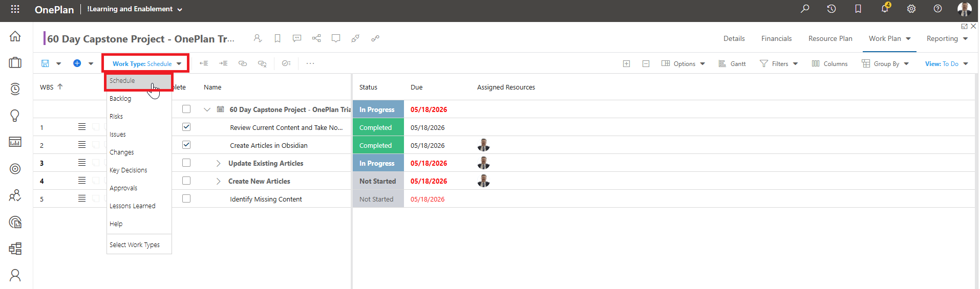The width and height of the screenshot is (980, 289).
Task: Switch to the Resource Plan tab
Action: coord(830,38)
